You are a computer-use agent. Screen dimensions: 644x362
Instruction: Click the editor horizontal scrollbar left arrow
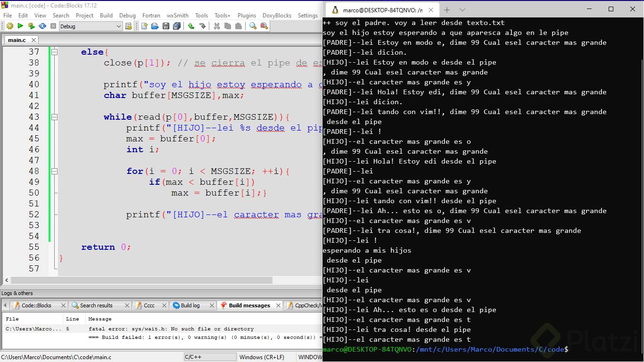[x=6, y=280]
